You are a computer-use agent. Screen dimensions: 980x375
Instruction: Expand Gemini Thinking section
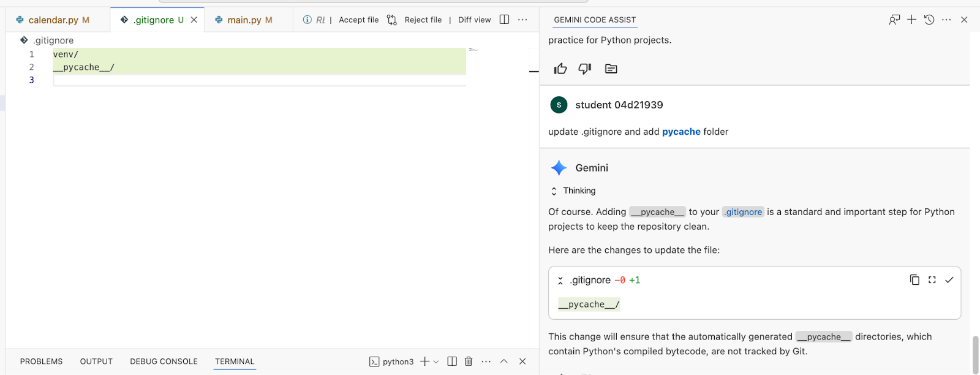pyautogui.click(x=554, y=191)
